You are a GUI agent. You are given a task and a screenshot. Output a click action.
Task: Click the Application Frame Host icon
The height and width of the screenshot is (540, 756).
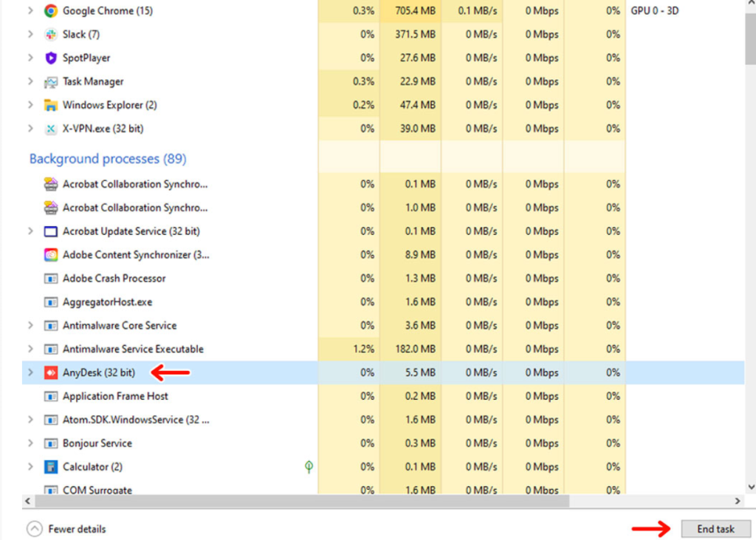tap(51, 396)
